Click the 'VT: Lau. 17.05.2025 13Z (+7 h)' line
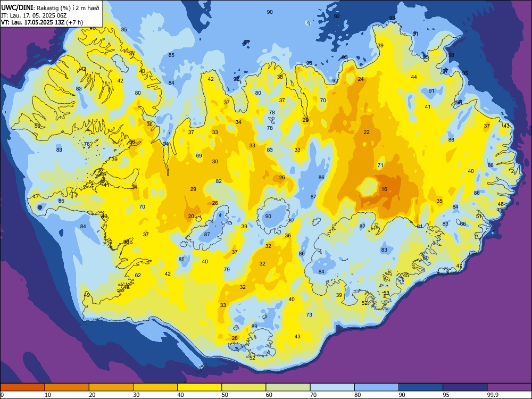The width and height of the screenshot is (532, 399). point(42,22)
